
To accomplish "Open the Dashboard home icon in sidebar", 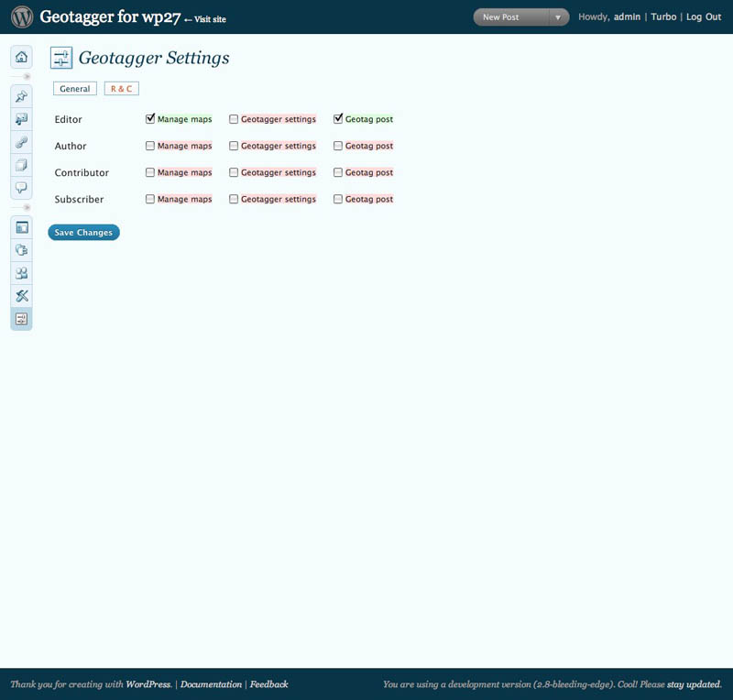I will click(x=21, y=57).
